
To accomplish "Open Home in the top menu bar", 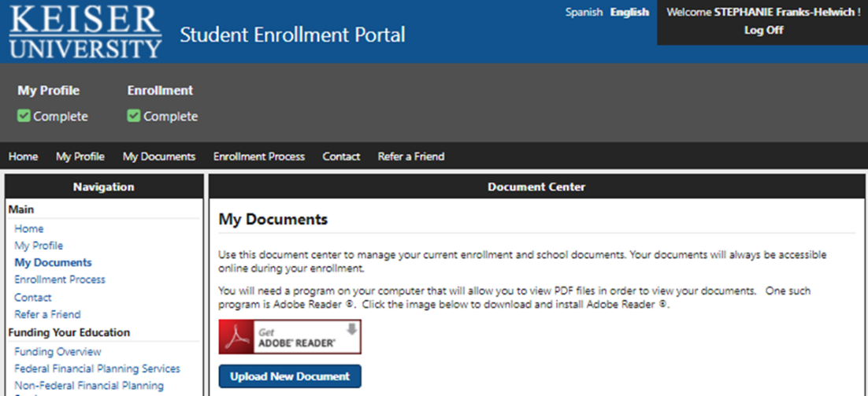I will (24, 157).
